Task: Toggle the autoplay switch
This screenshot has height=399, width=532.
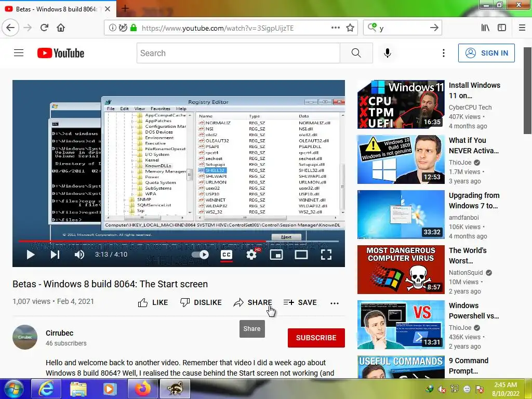Action: point(200,255)
